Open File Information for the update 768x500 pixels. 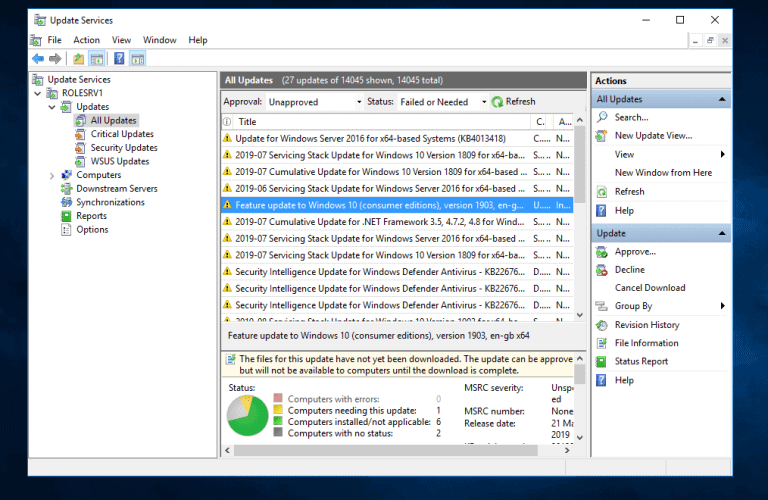(x=647, y=343)
